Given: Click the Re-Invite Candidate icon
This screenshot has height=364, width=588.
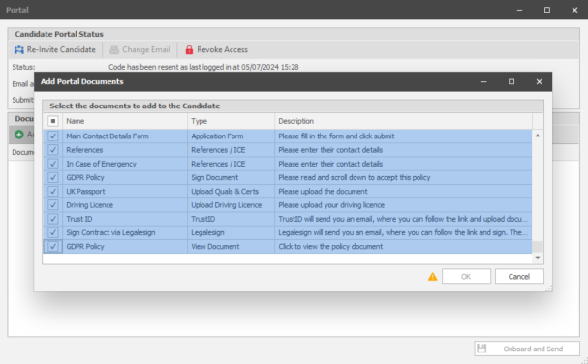Looking at the screenshot, I should (x=18, y=50).
